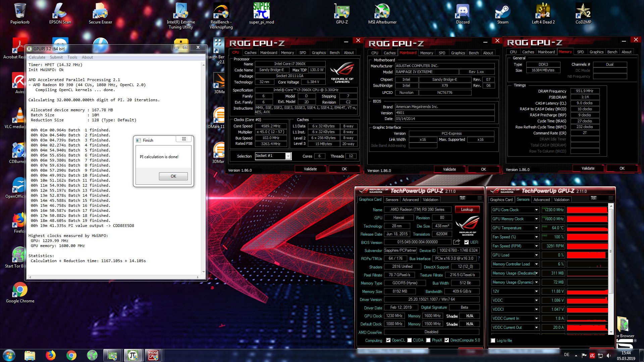Screen dimensions: 644x362
Task: Toggle the CUDA computing checkbox
Action: pyautogui.click(x=409, y=340)
